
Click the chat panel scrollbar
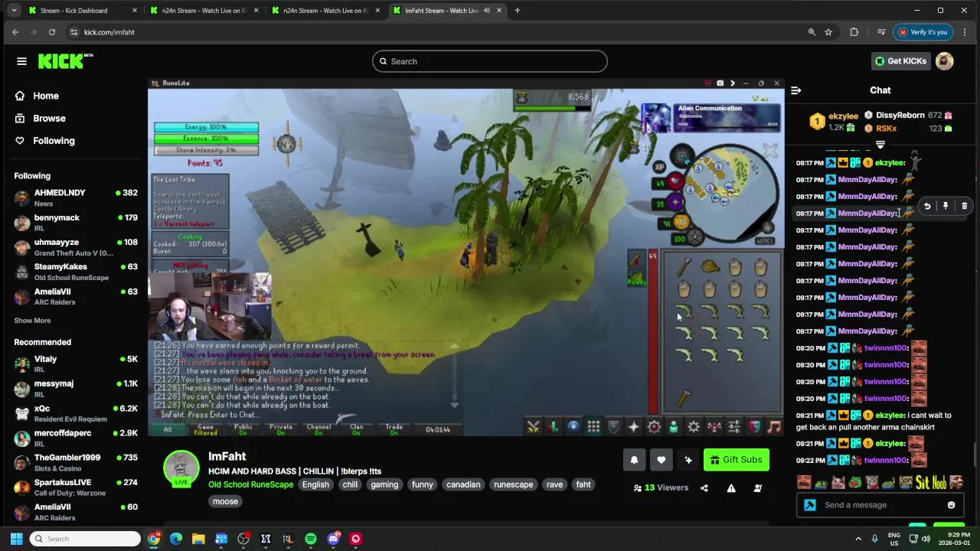[975, 453]
